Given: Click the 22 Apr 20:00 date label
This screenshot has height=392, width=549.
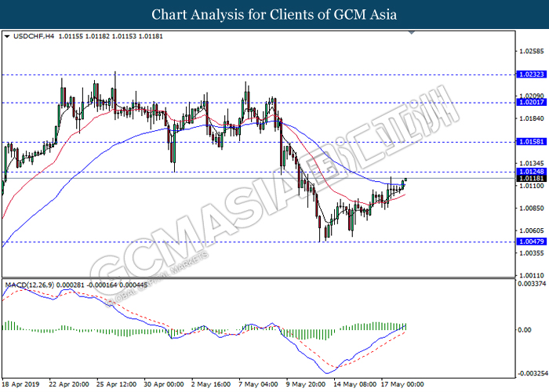Looking at the screenshot, I should point(69,384).
